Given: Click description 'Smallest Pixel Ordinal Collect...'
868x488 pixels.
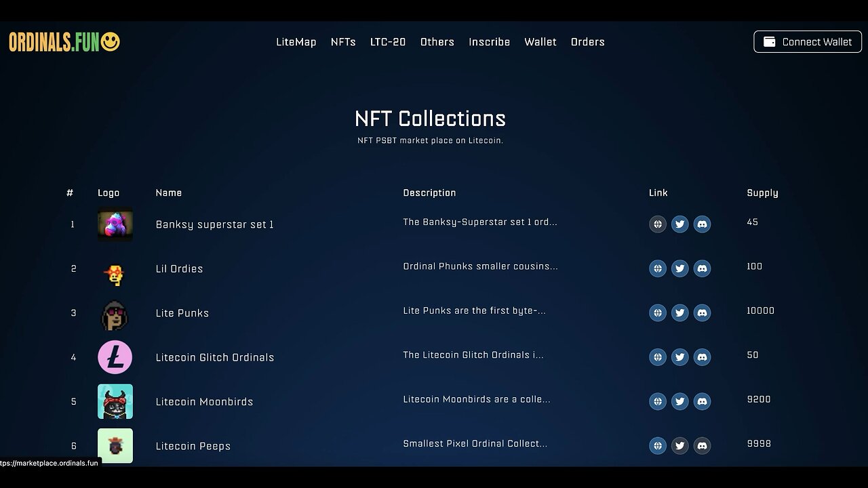Looking at the screenshot, I should pyautogui.click(x=475, y=443).
